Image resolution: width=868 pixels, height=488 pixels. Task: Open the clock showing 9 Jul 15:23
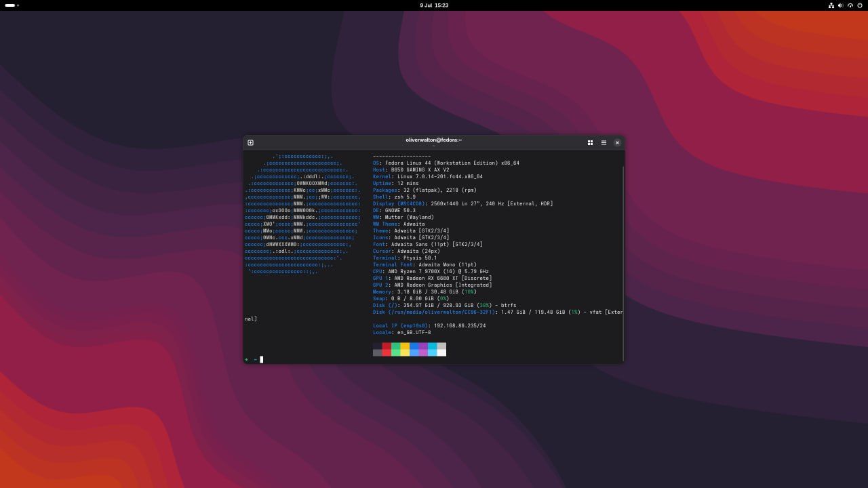click(x=434, y=5)
